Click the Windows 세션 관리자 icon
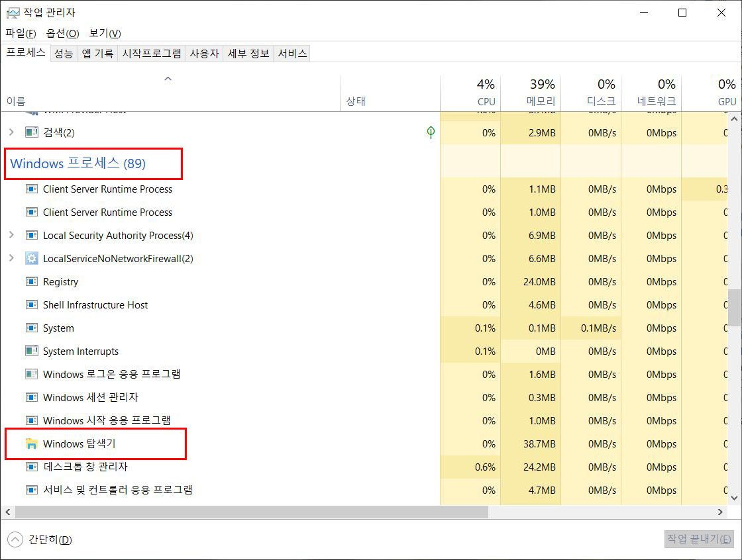Screen dimensions: 742x560 32,397
